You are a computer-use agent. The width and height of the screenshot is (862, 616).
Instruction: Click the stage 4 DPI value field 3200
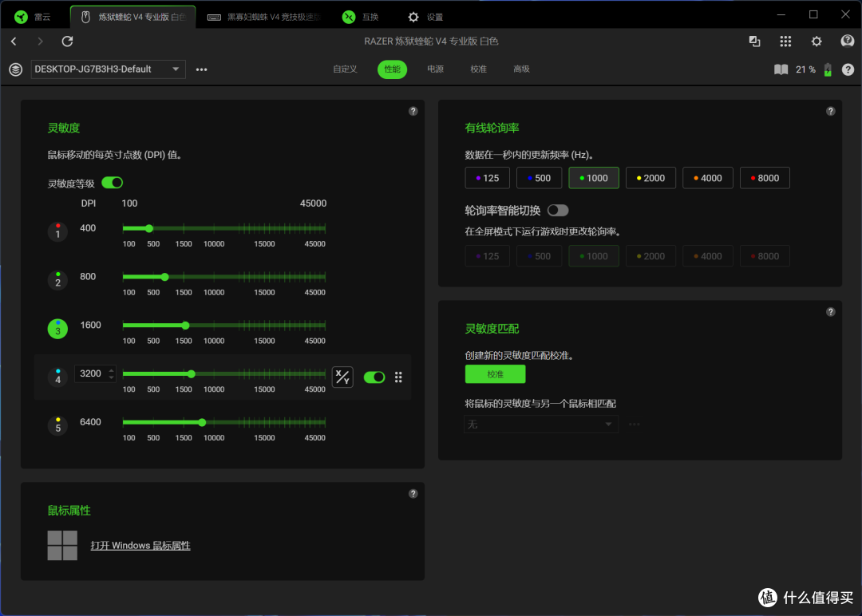[x=95, y=373]
